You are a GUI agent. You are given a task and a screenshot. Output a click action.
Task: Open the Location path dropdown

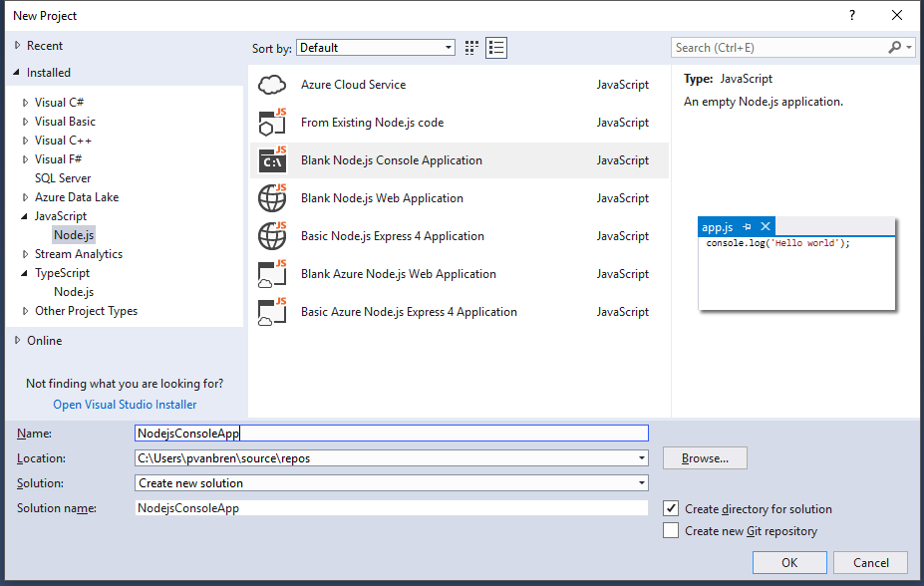[x=642, y=458]
